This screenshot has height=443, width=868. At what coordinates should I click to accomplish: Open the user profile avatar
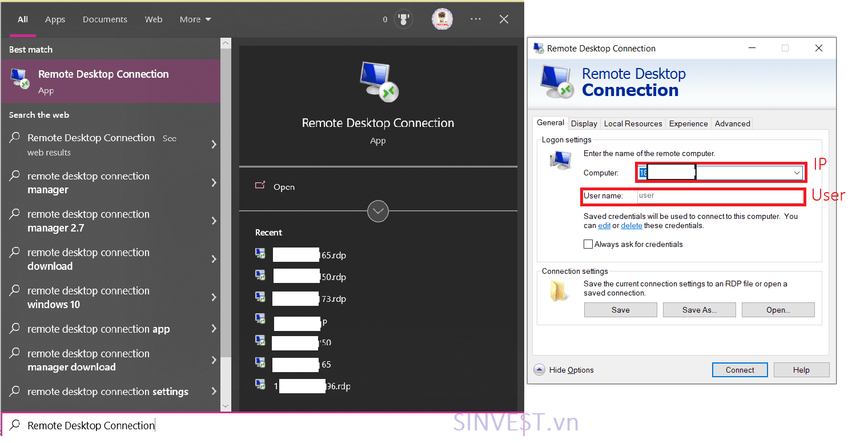tap(442, 19)
